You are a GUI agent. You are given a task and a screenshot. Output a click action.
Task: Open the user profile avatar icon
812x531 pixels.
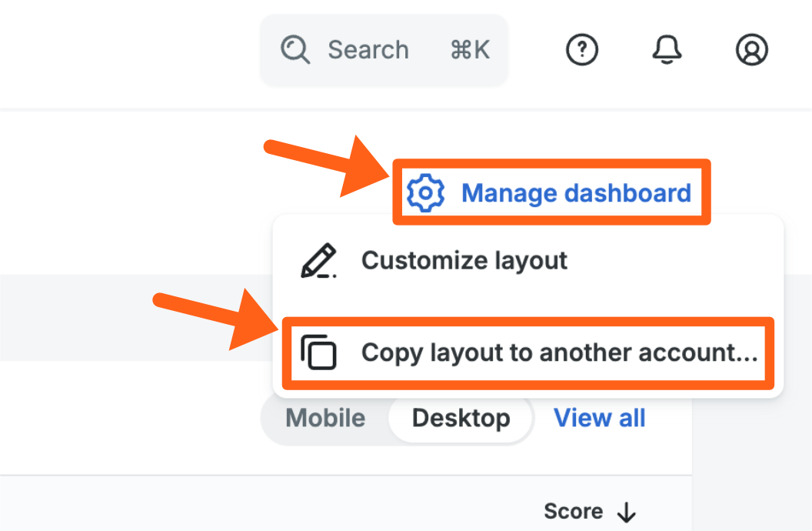point(751,51)
